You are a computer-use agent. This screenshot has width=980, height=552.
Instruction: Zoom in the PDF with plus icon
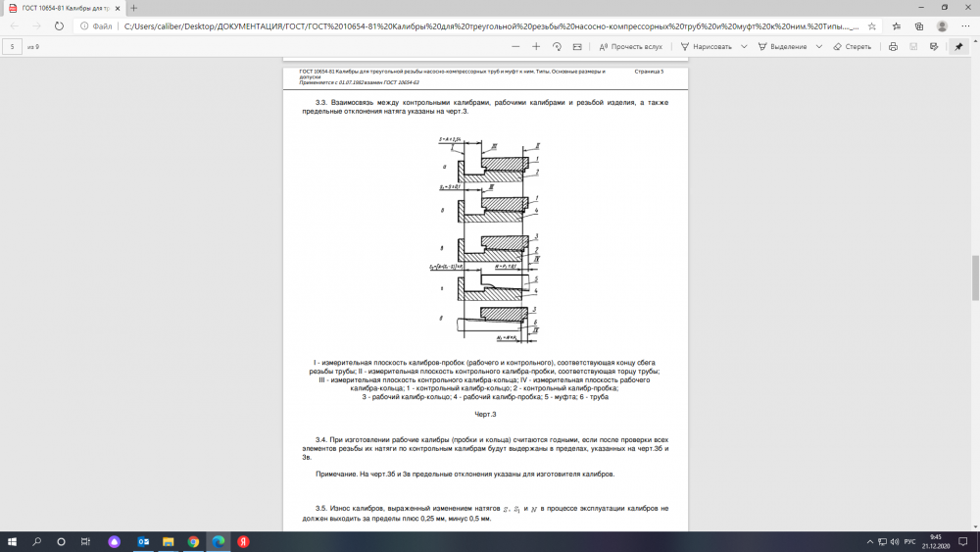(536, 47)
